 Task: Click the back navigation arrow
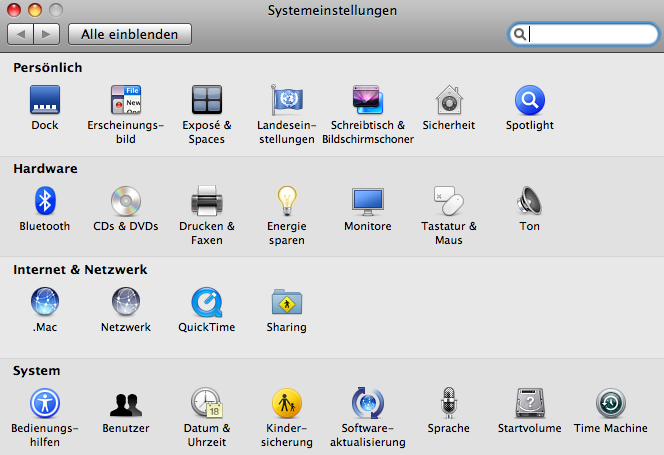click(x=21, y=34)
